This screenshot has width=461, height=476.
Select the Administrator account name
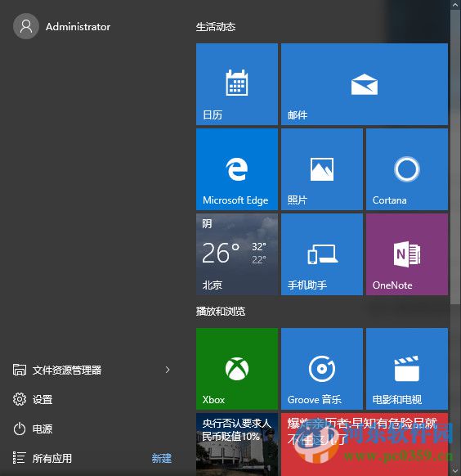[78, 27]
